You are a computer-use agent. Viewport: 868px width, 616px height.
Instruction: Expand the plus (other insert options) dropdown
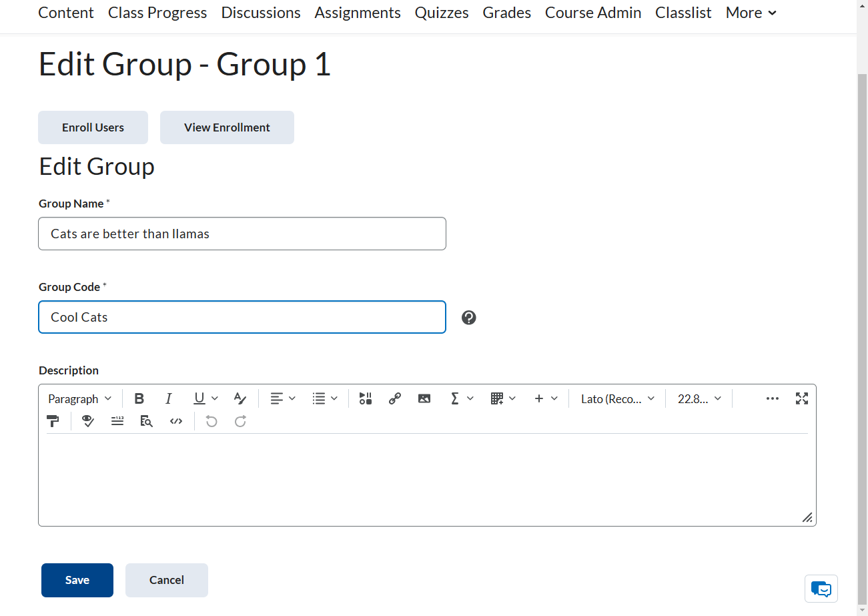point(546,398)
